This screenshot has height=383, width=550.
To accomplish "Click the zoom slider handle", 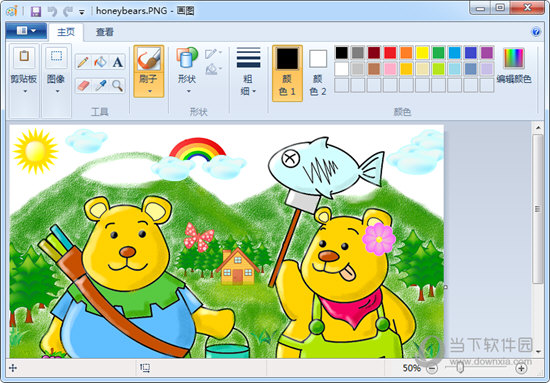I will [461, 368].
